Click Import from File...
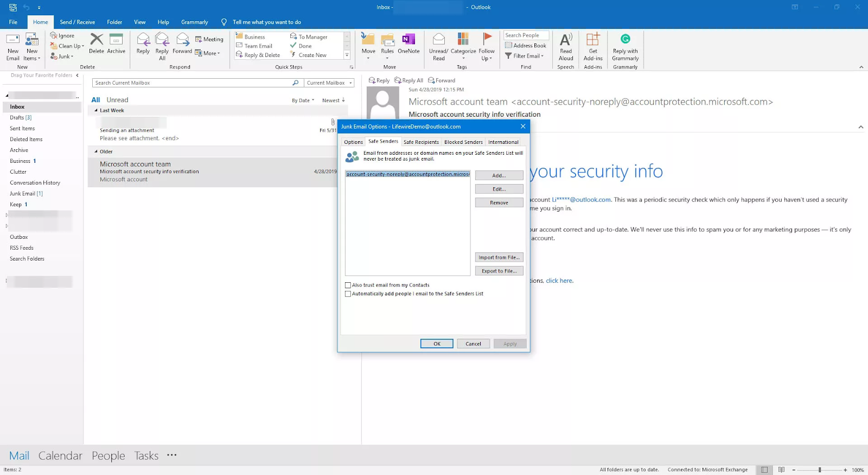This screenshot has height=475, width=868. 499,257
